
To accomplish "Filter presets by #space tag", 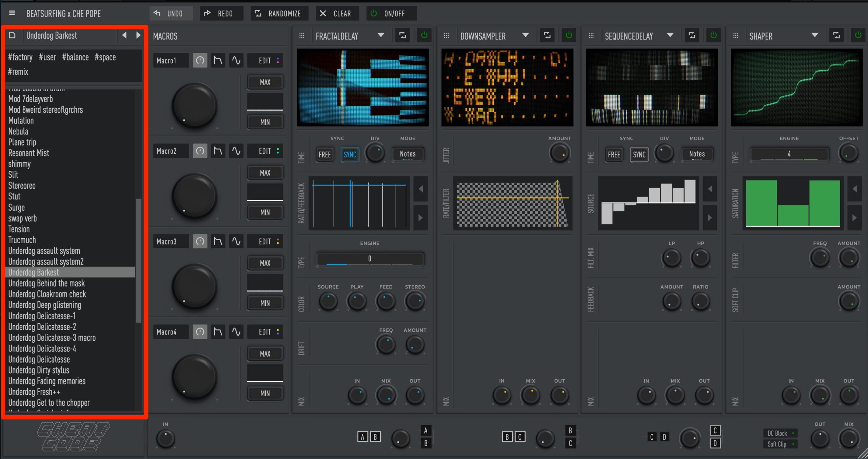I will [105, 57].
